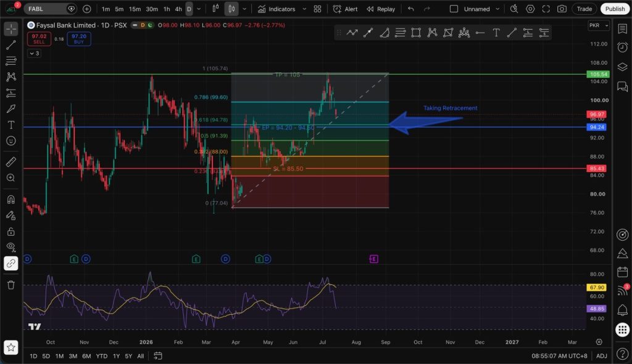Publish the chart idea

[x=615, y=9]
